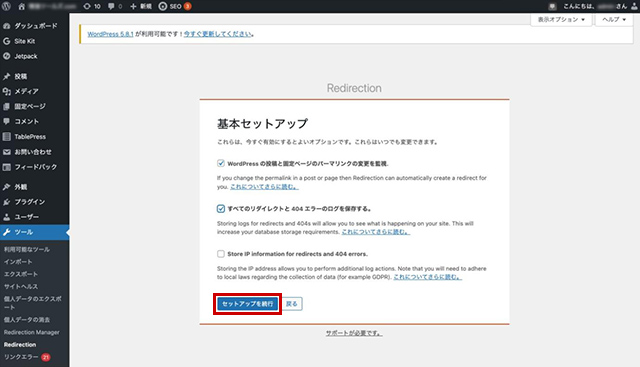Open リンクエラー submenu item

(21, 357)
